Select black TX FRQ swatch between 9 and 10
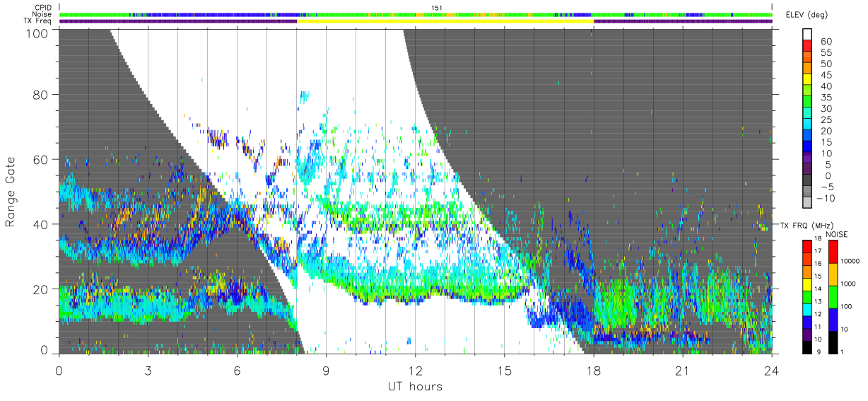This screenshot has width=868, height=401. pos(808,347)
